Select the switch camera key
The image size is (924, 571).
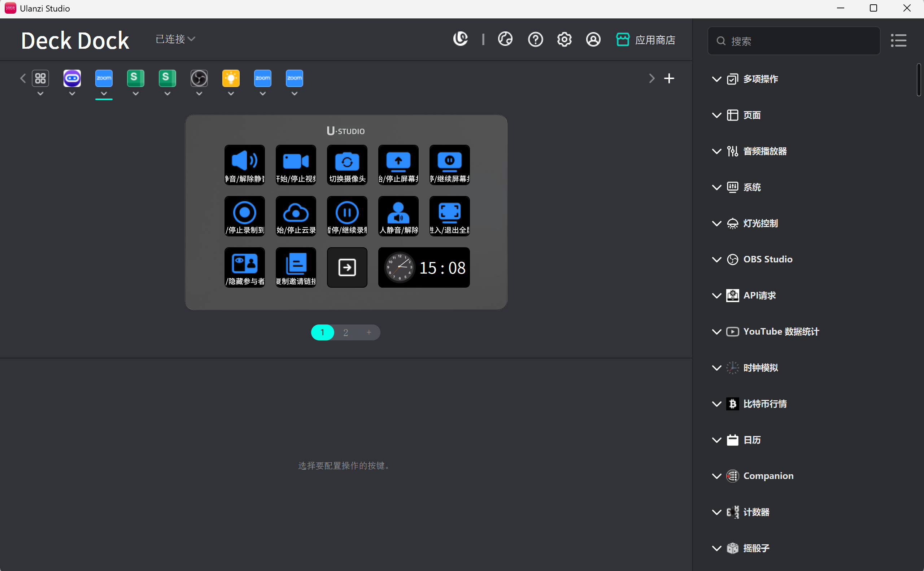pyautogui.click(x=346, y=165)
